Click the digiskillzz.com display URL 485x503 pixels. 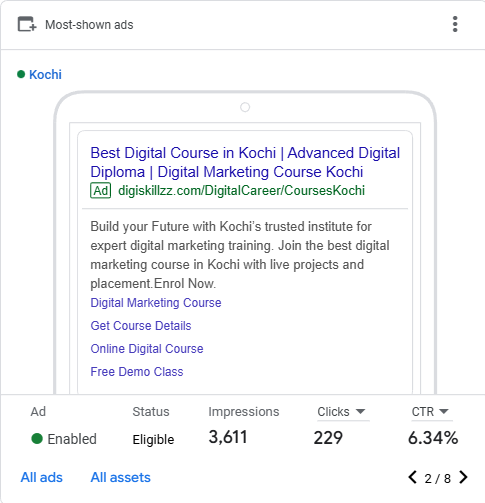point(242,191)
